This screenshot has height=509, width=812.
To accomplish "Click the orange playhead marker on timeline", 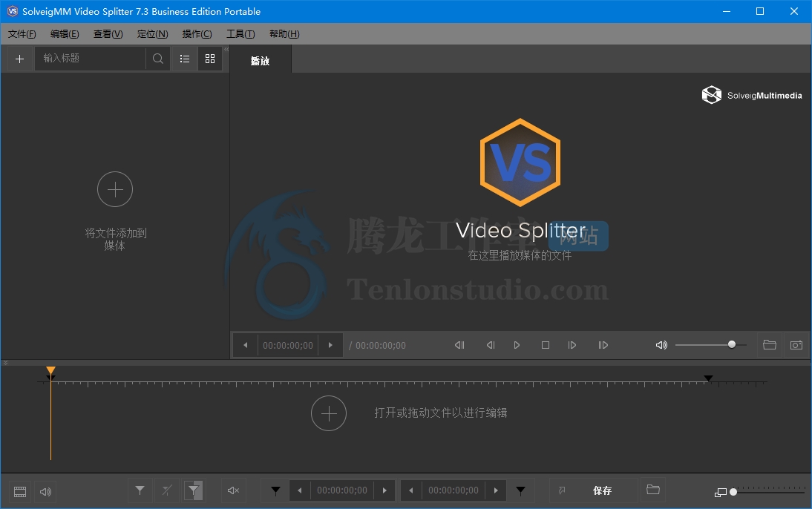I will pos(50,371).
